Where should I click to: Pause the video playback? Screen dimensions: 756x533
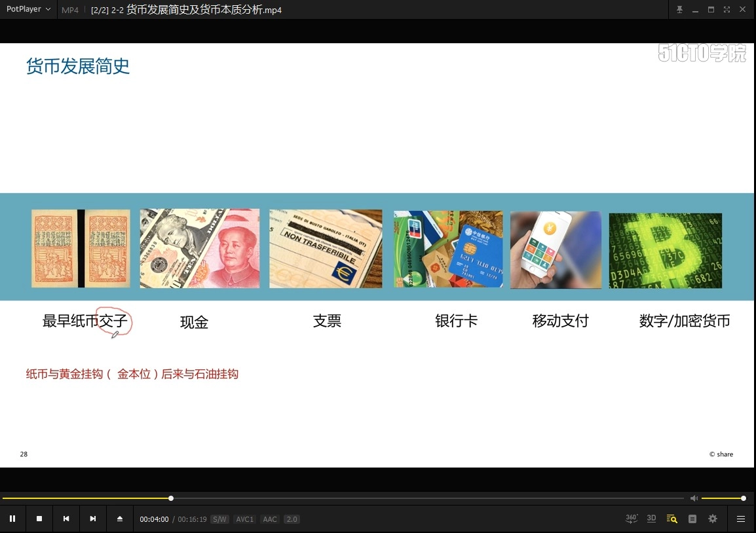[x=12, y=518]
